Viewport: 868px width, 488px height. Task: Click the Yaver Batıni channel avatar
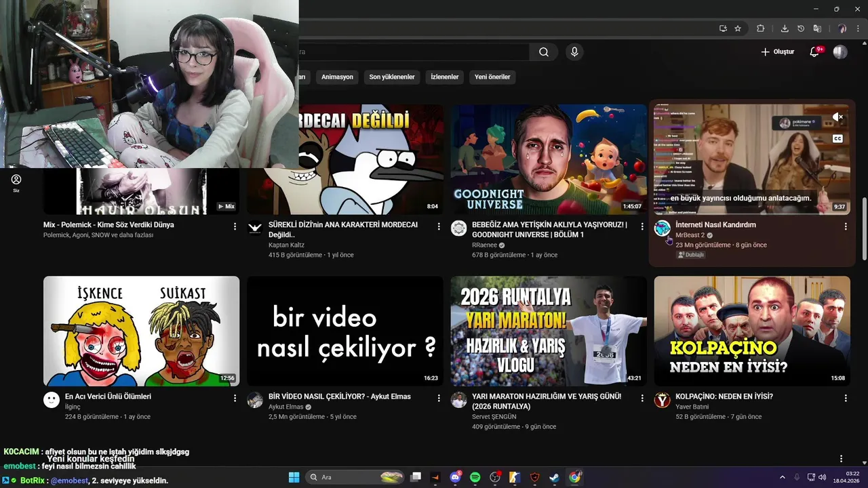(662, 399)
